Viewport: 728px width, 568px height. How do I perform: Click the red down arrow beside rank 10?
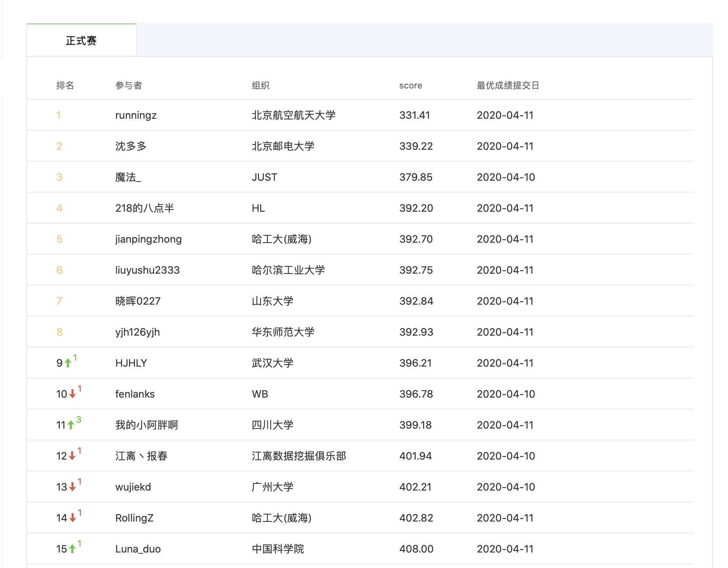[x=73, y=394]
